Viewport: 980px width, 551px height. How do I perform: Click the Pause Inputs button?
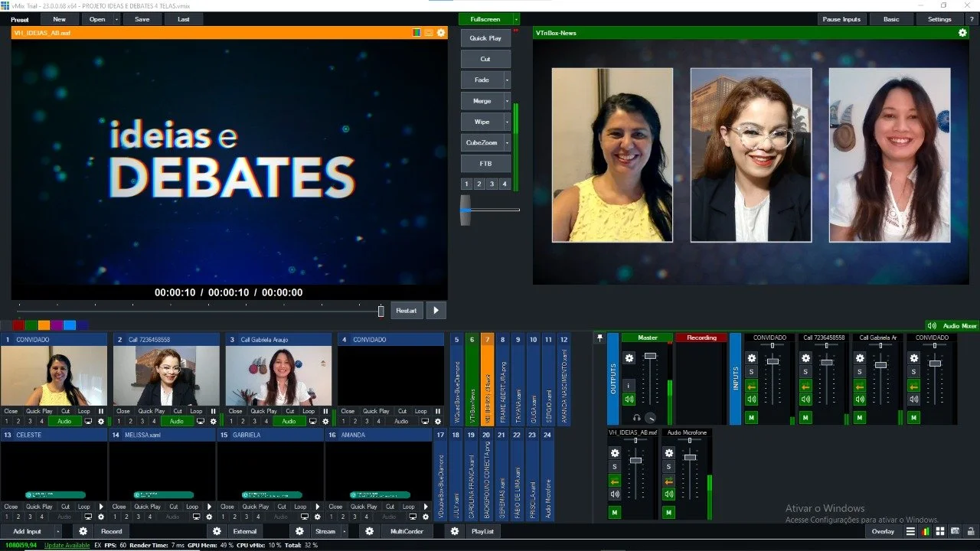pos(841,19)
